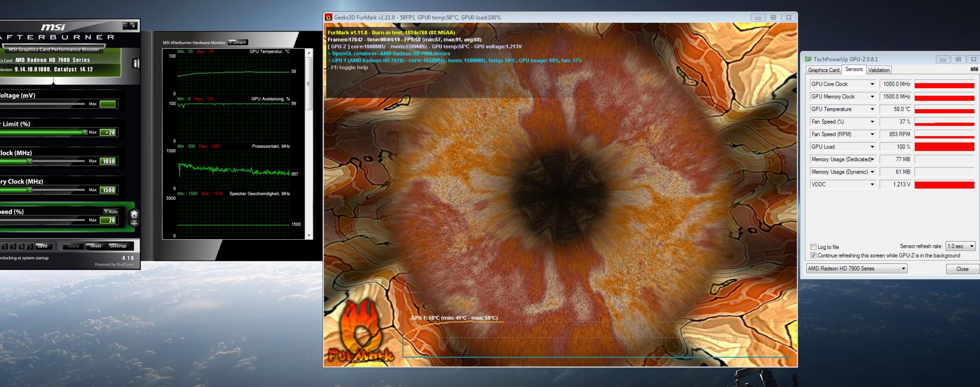
Task: Toggle Auto fan speed in Afterburner
Action: (x=111, y=211)
